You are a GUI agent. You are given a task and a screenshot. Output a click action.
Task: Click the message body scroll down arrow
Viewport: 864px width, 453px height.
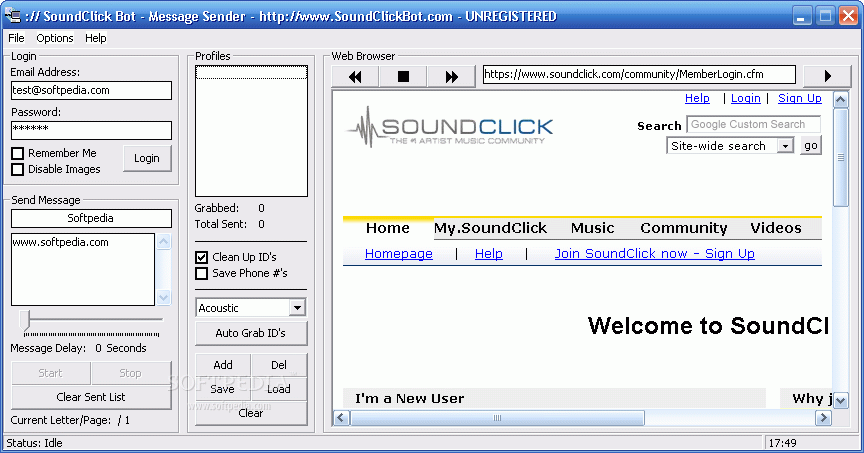164,298
